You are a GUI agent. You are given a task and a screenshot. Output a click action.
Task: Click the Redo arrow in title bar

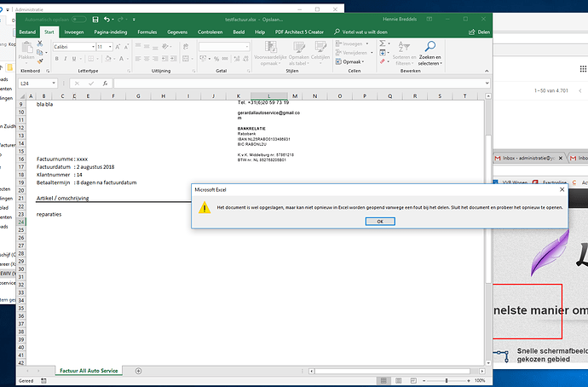(120, 19)
